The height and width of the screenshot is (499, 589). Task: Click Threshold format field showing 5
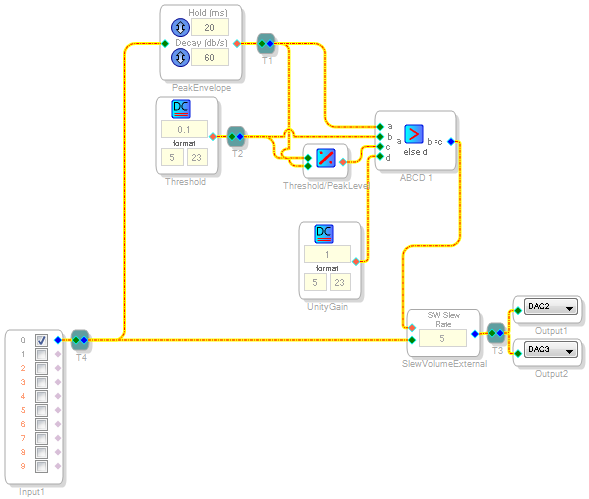point(172,157)
